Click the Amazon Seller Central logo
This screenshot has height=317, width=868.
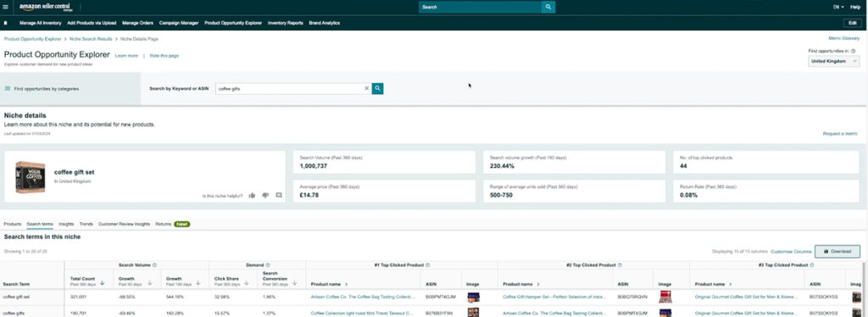tap(46, 7)
